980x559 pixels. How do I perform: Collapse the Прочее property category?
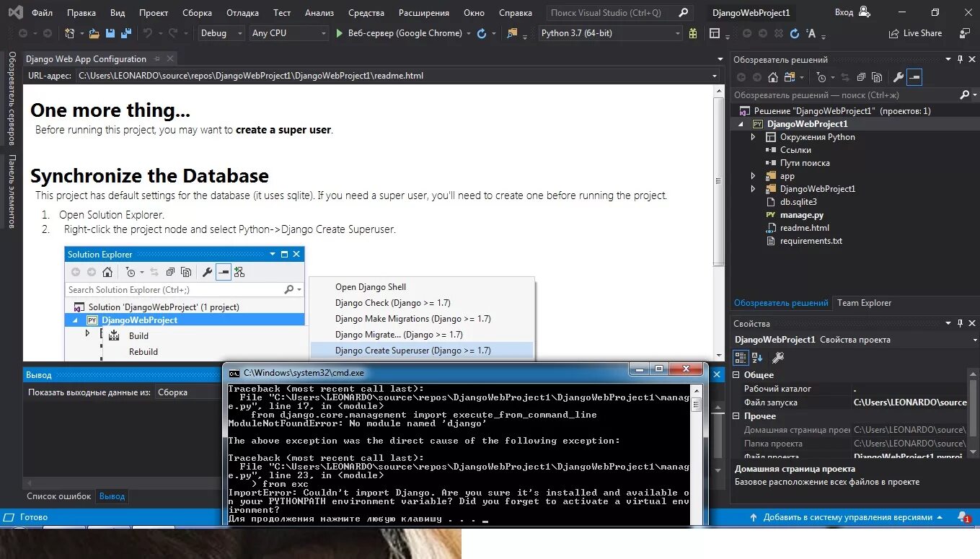pos(737,416)
